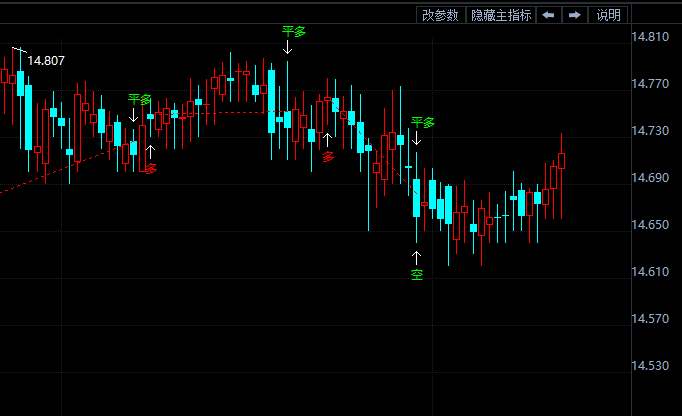The width and height of the screenshot is (682, 416).
Task: Click the up arrow above the 空 signal
Action: (x=416, y=258)
